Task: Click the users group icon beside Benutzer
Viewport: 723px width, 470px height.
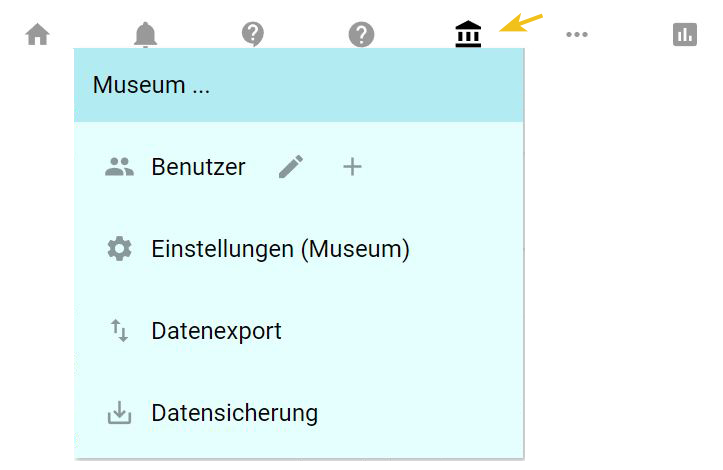Action: (119, 167)
